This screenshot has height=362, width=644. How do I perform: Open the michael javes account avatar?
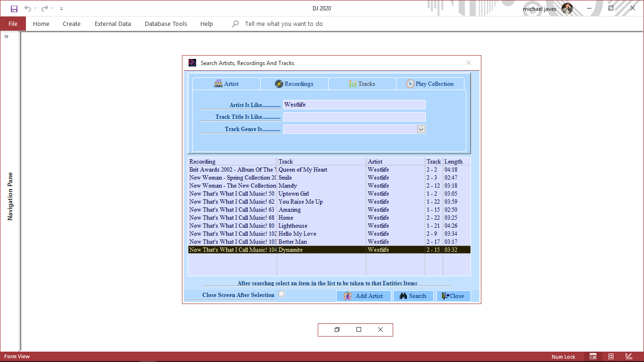[x=567, y=8]
